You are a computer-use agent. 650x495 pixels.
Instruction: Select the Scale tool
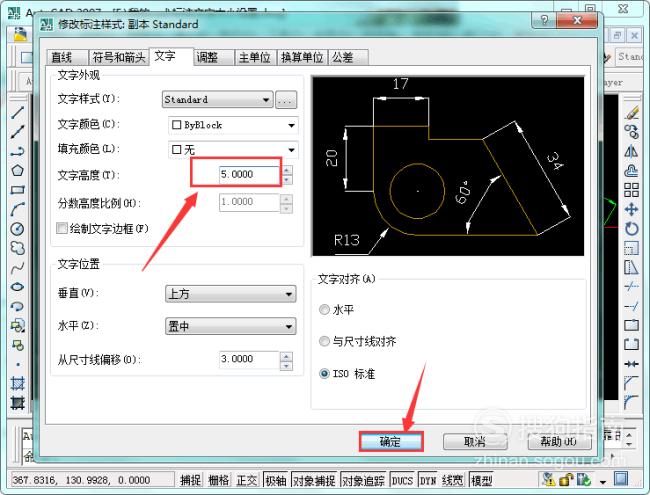631,248
